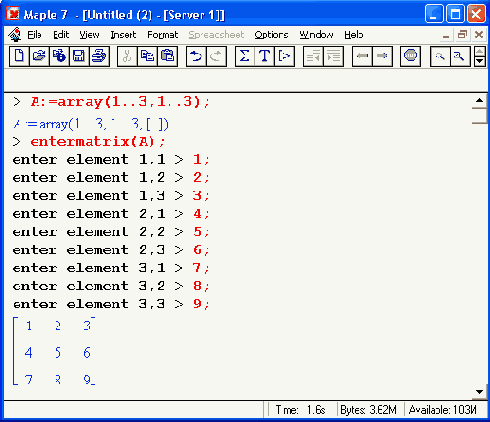The height and width of the screenshot is (422, 490).
Task: Print the worksheet using the printer icon
Action: click(x=99, y=56)
